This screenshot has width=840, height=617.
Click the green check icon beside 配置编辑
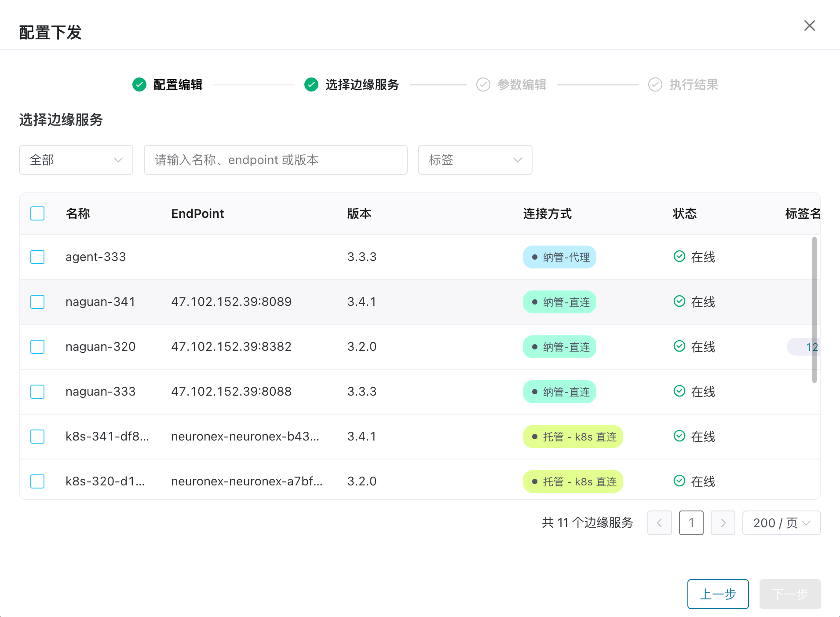139,84
